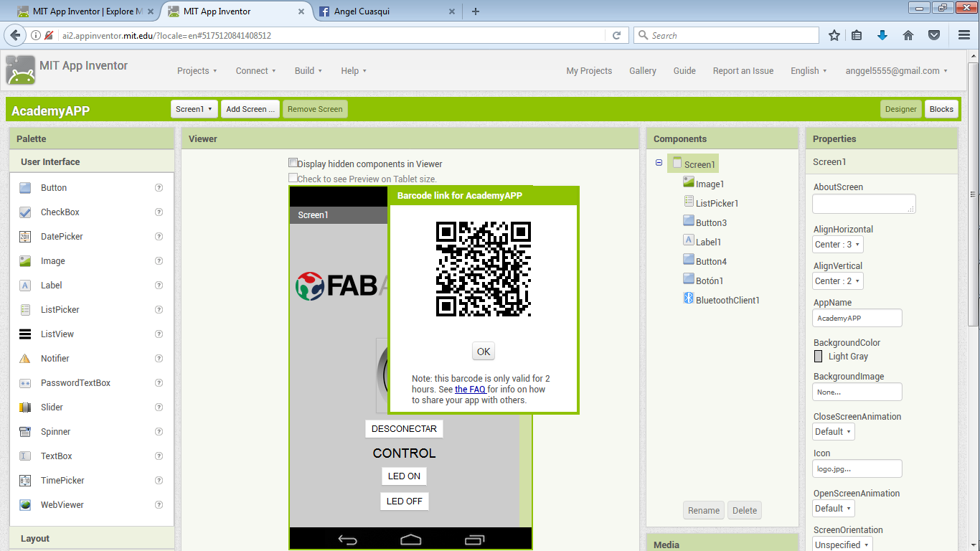The image size is (980, 551).
Task: Select Label1 in Components tree
Action: tap(709, 242)
